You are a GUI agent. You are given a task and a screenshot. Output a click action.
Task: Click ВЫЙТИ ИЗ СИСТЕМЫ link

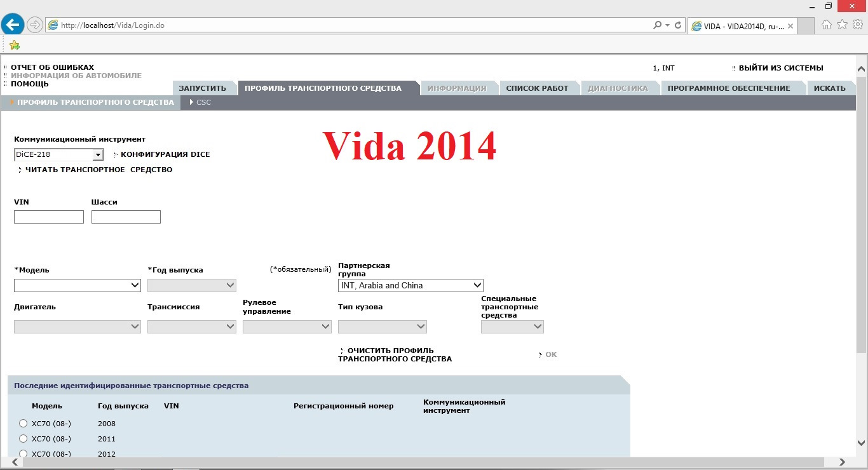point(781,68)
